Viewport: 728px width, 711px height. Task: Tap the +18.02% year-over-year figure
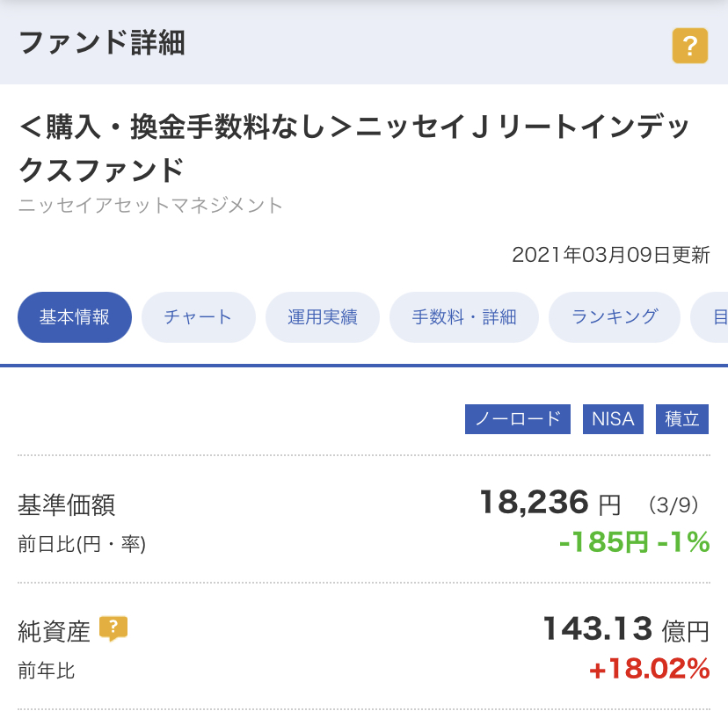click(650, 669)
